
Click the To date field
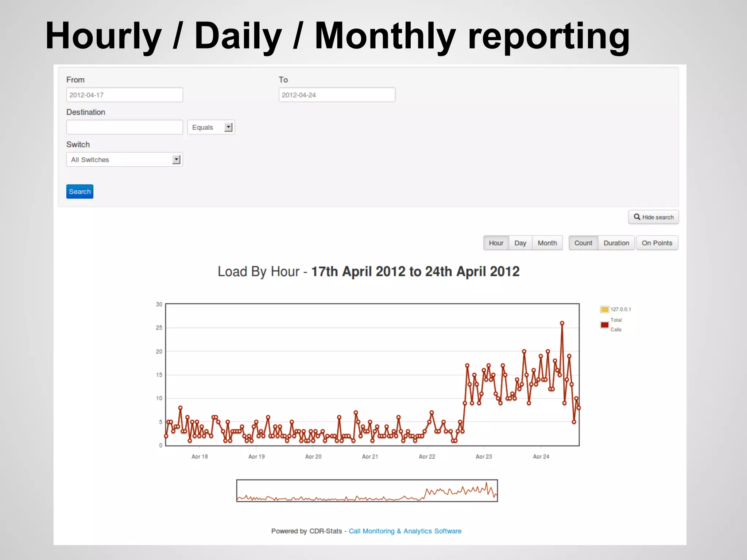click(337, 95)
